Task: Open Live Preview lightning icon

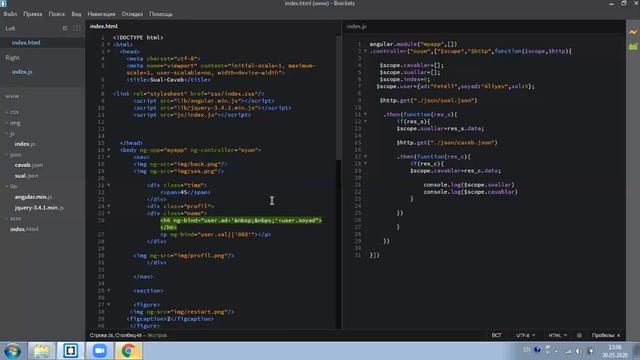Action: pos(633,32)
